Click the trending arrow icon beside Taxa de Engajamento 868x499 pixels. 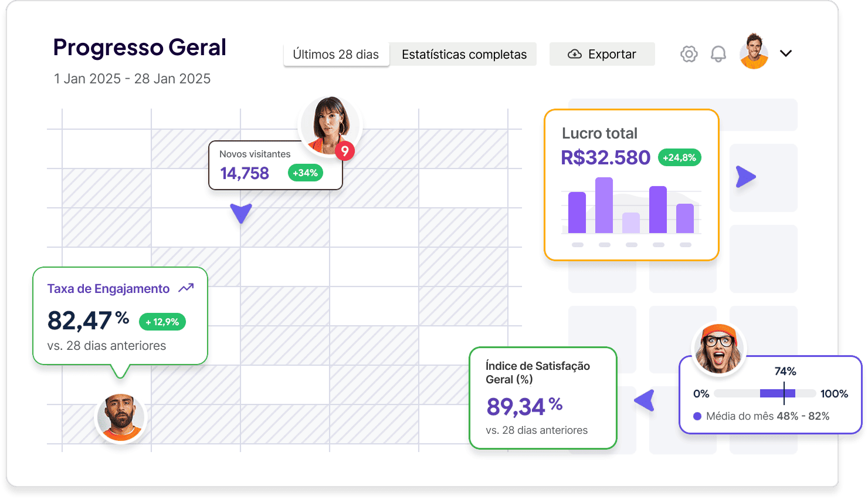pyautogui.click(x=187, y=288)
